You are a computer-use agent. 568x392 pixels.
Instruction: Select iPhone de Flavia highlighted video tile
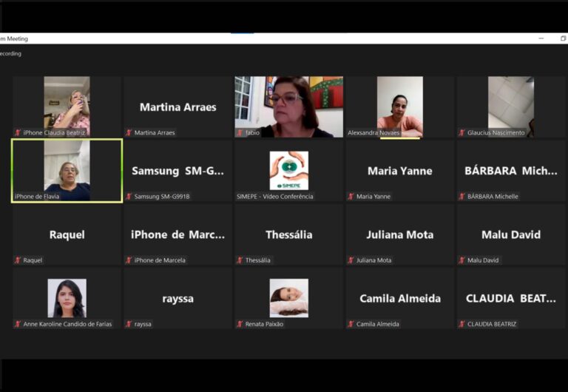pyautogui.click(x=67, y=171)
